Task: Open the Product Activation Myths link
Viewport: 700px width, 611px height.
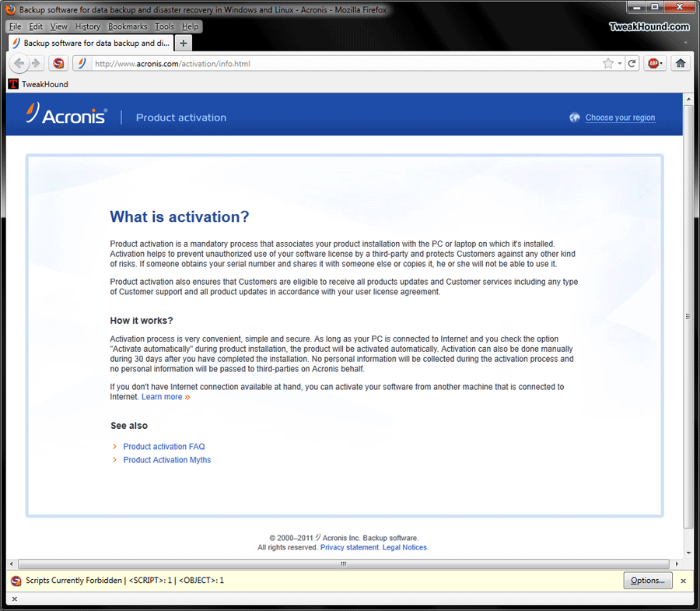Action: 167,460
